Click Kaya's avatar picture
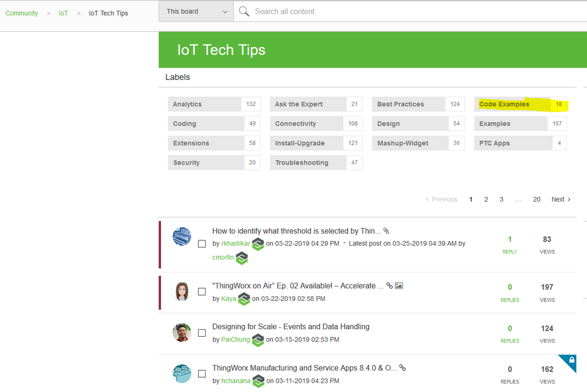The height and width of the screenshot is (392, 587). [182, 292]
